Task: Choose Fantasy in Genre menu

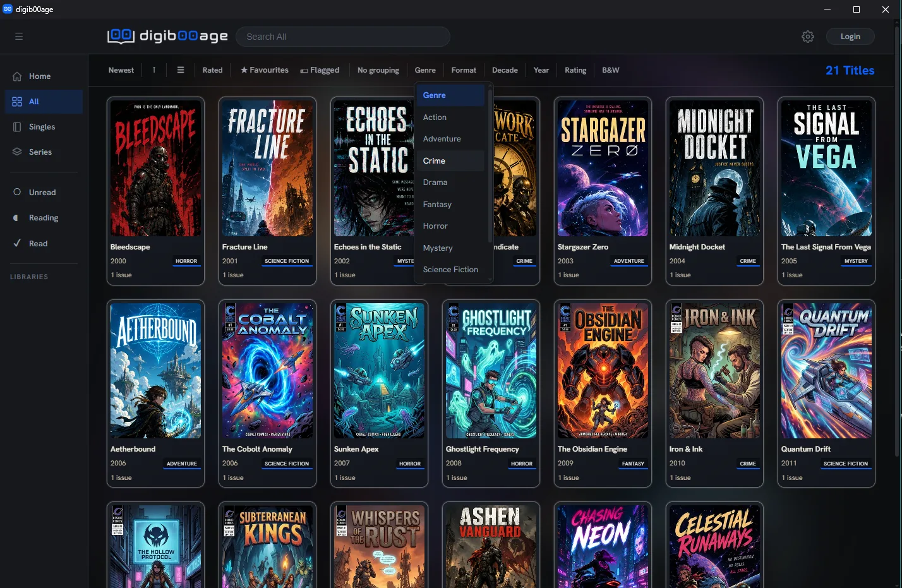Action: coord(450,205)
